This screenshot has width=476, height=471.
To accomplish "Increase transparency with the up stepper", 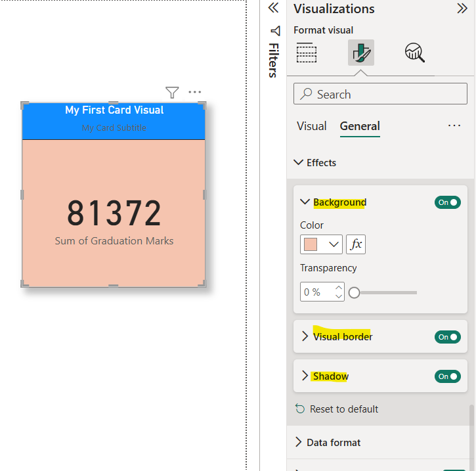I will tap(339, 287).
